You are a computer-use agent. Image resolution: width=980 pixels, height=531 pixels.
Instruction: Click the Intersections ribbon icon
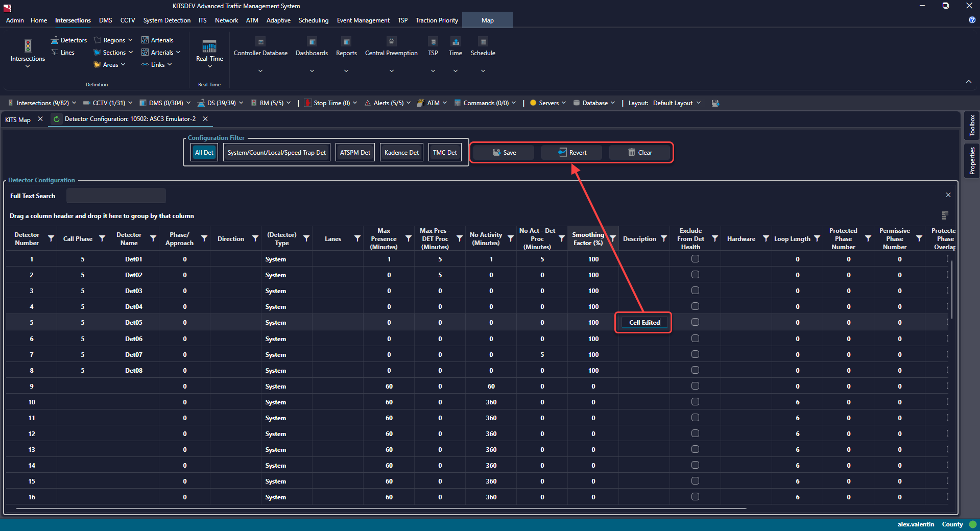(x=28, y=46)
